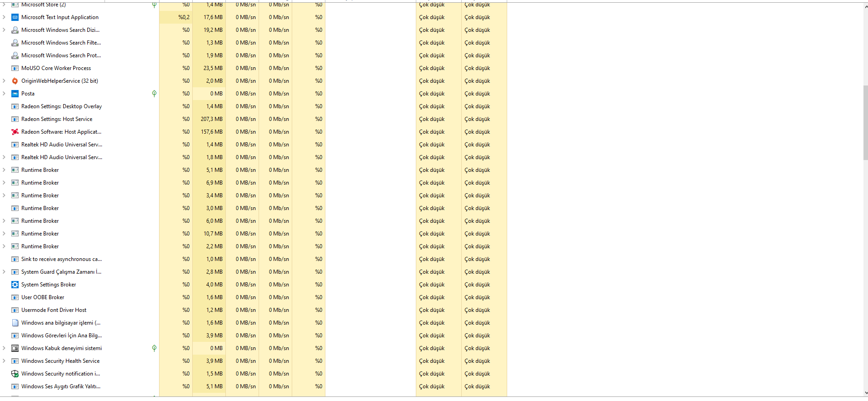Select the MoUSO Core Worker Process icon

click(15, 68)
